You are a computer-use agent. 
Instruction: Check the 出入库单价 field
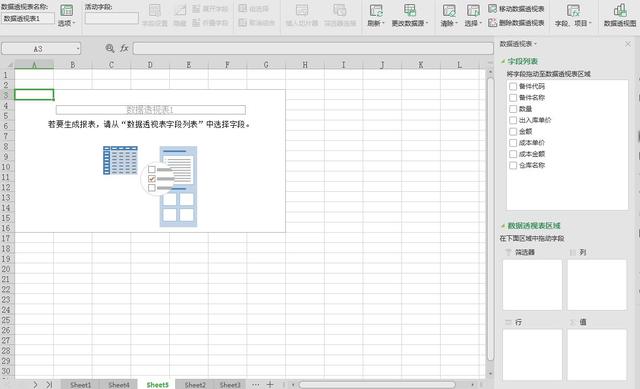click(x=513, y=120)
